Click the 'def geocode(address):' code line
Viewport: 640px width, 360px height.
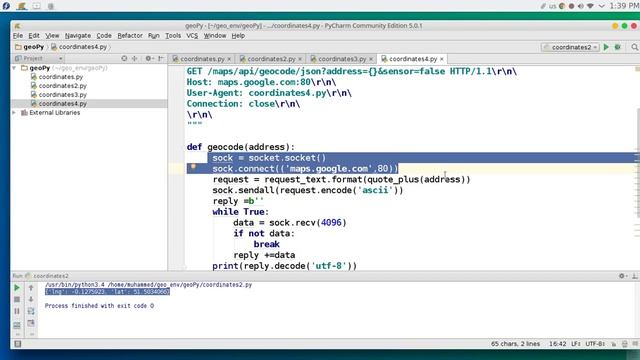pos(240,147)
